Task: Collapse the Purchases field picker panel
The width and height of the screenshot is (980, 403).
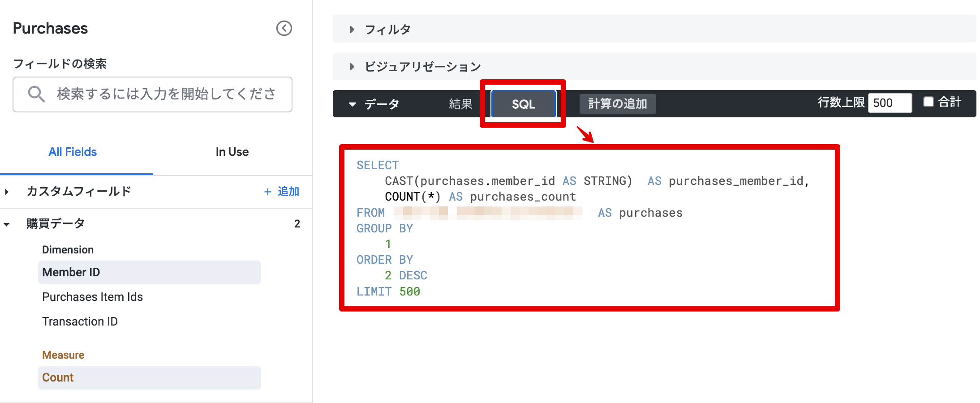Action: click(x=284, y=28)
